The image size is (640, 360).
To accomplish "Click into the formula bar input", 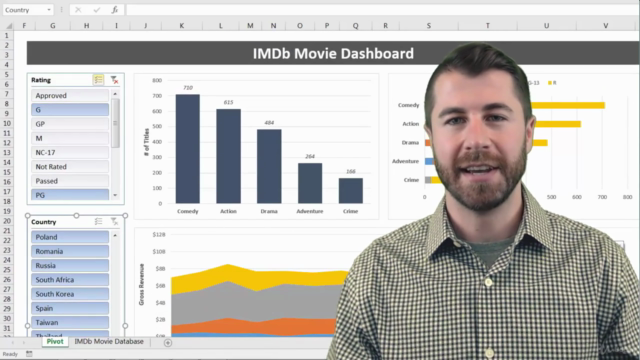I will [382, 10].
